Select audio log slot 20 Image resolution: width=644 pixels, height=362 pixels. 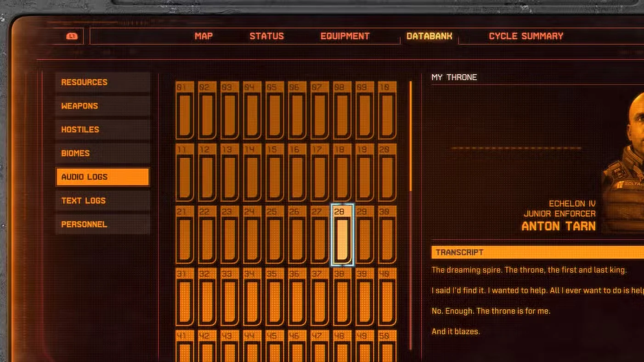[387, 173]
